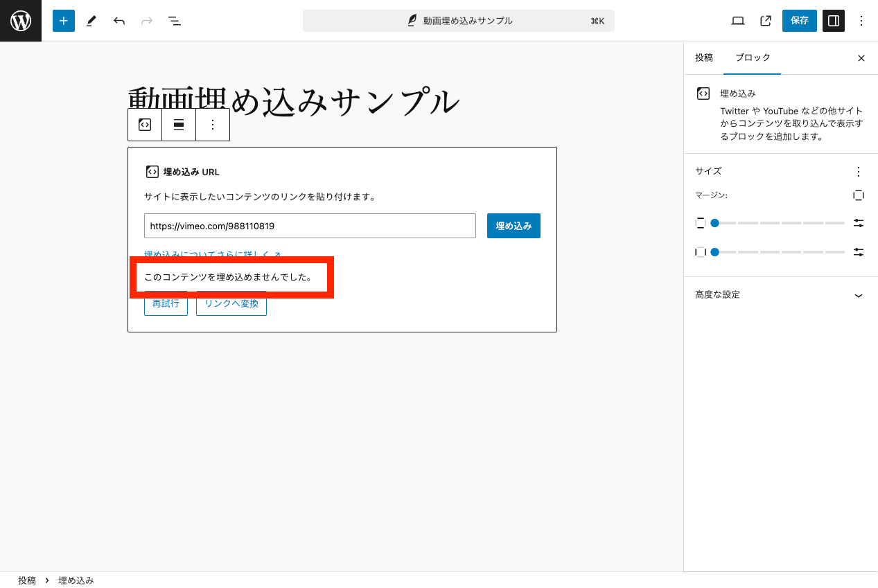Redo the change in the top toolbar
Image resolution: width=878 pixels, height=588 pixels.
click(x=147, y=21)
